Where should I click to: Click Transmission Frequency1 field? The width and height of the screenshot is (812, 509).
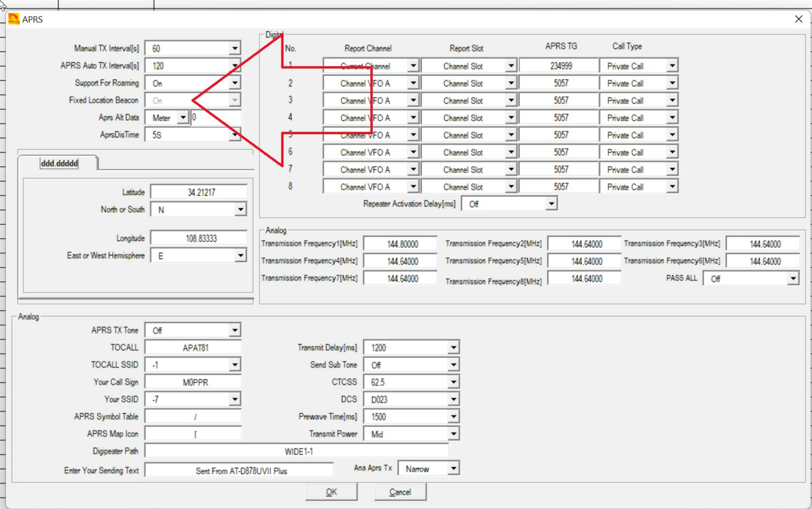(401, 243)
